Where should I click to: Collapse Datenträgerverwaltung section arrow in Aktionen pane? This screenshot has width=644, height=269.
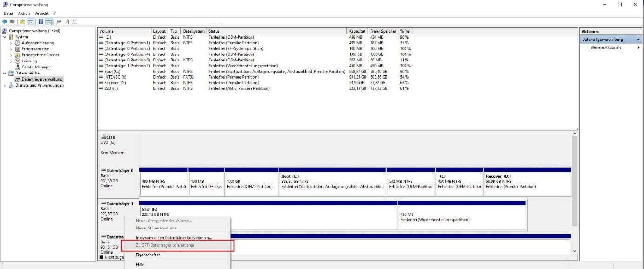638,40
